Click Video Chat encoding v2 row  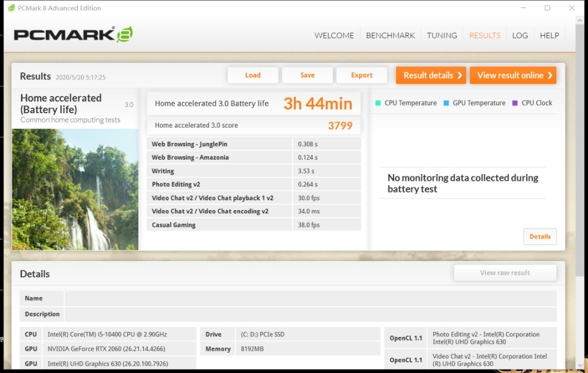[254, 211]
